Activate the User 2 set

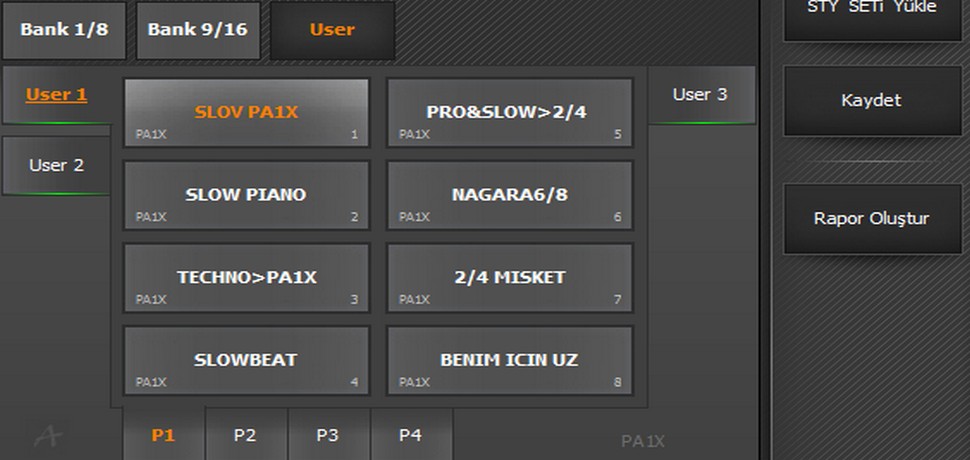[56, 165]
